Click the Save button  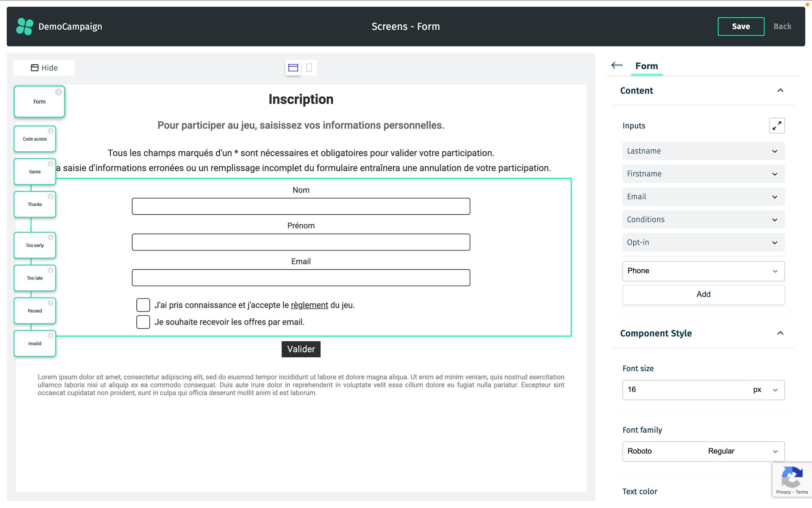(741, 26)
